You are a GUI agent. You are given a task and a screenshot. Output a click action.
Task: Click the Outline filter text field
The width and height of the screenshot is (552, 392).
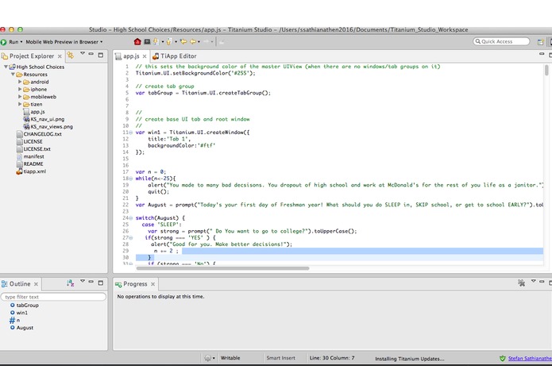point(53,297)
